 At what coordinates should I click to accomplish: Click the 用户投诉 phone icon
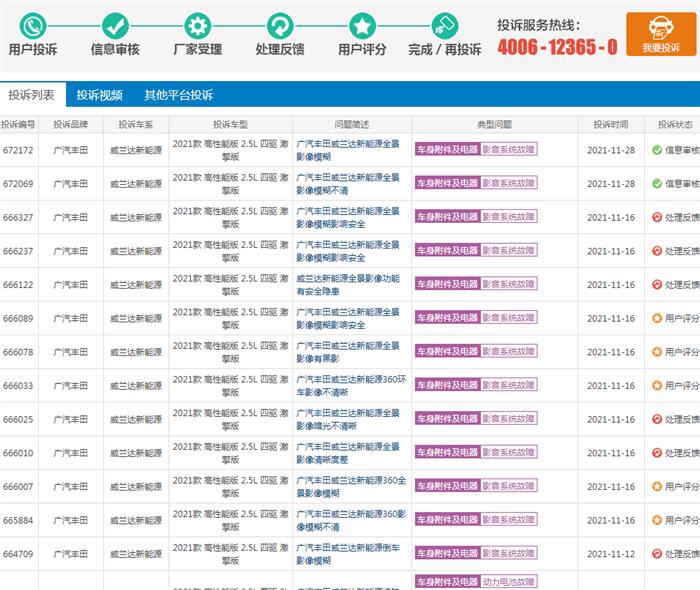pos(33,26)
